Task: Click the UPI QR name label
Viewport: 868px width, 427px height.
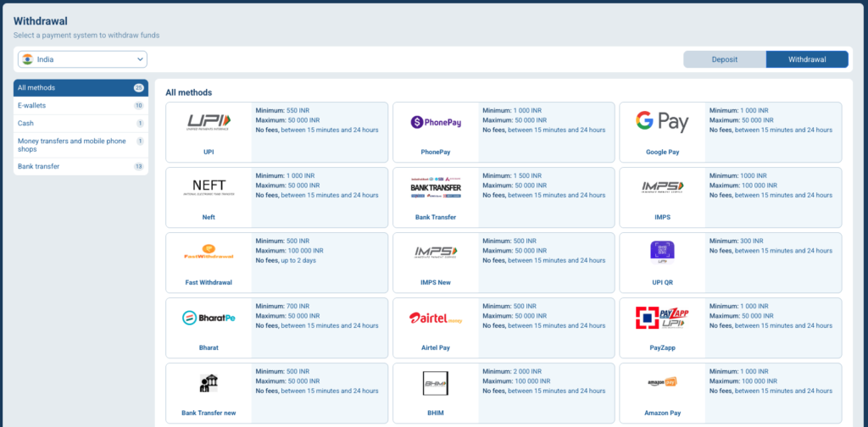Action: (x=662, y=283)
